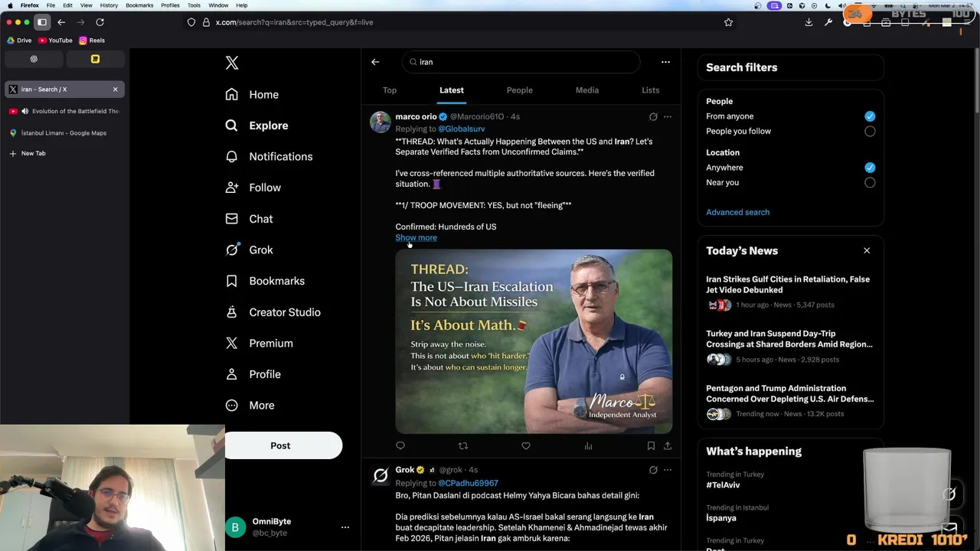980x551 pixels.
Task: Expand post text with Show more
Action: [416, 237]
